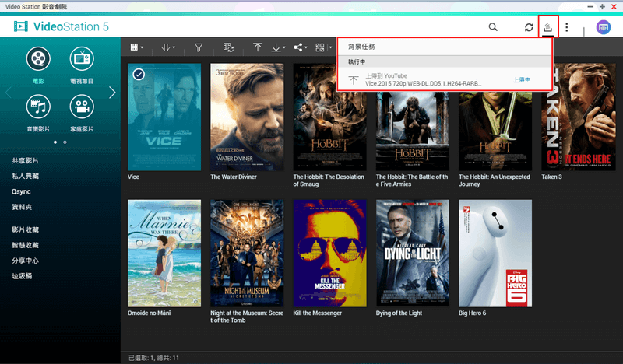Select the Big Hero 6 poster

coord(495,254)
